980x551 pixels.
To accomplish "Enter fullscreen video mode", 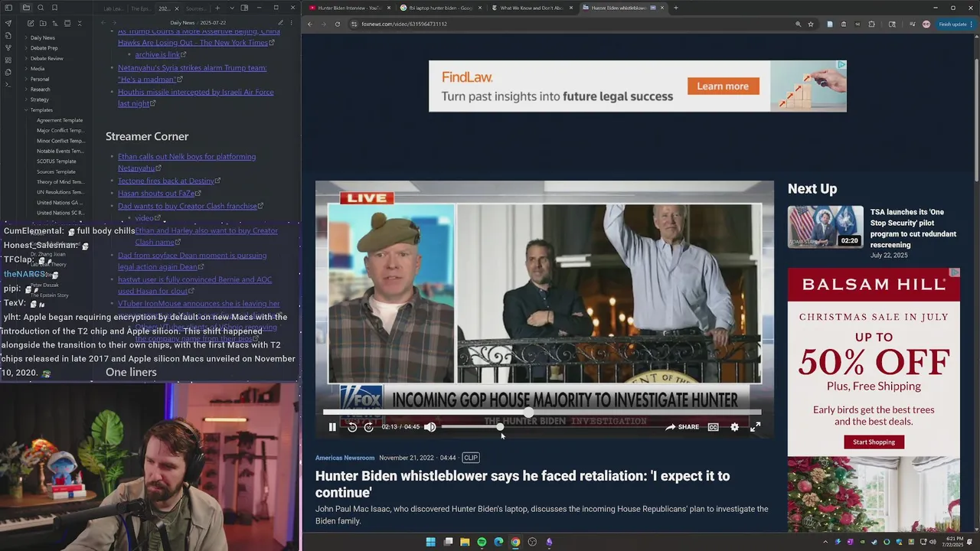I will coord(755,427).
